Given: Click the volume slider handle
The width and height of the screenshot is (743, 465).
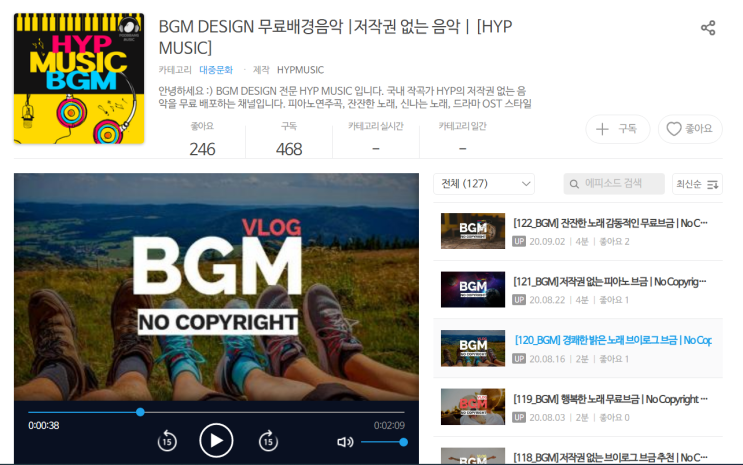Looking at the screenshot, I should coord(403,442).
